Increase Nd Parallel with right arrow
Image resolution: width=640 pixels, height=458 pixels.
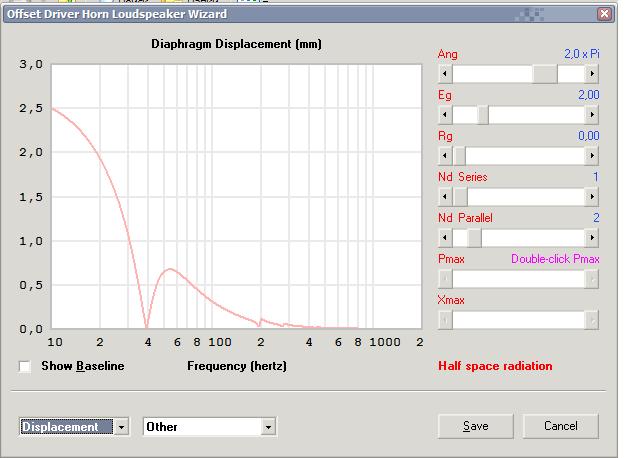pos(592,238)
